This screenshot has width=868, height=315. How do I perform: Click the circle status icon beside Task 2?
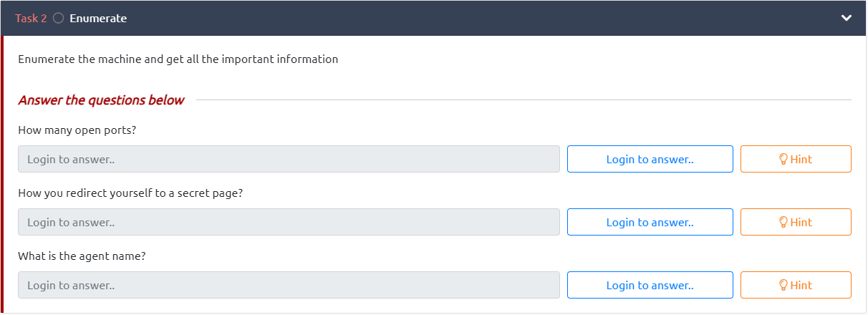point(59,19)
